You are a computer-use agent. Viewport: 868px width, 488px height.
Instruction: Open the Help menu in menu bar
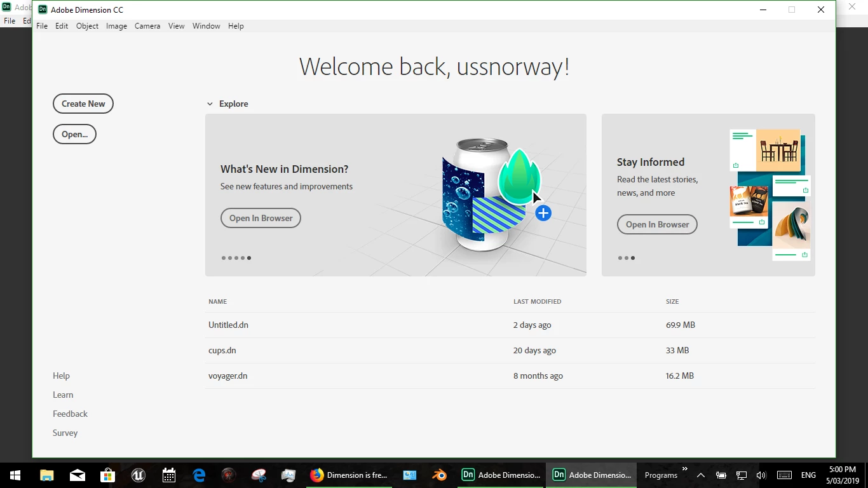pos(236,26)
